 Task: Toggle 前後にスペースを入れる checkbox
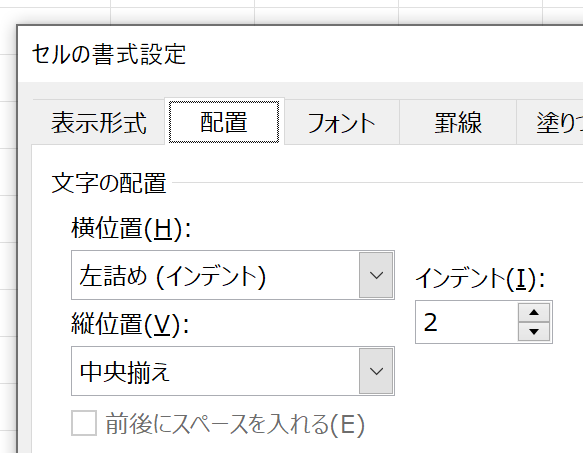click(84, 423)
